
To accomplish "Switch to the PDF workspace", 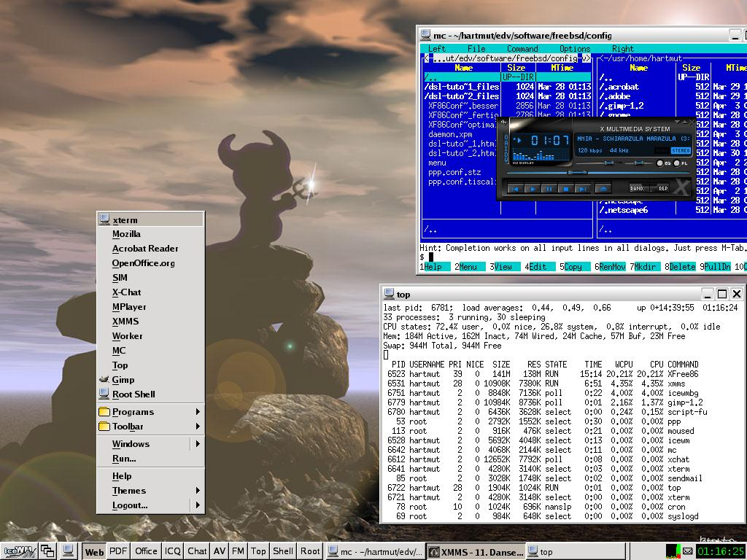I will pyautogui.click(x=118, y=551).
